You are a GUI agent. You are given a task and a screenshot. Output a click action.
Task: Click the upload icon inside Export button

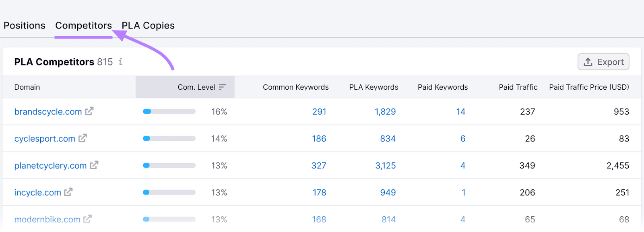(588, 62)
